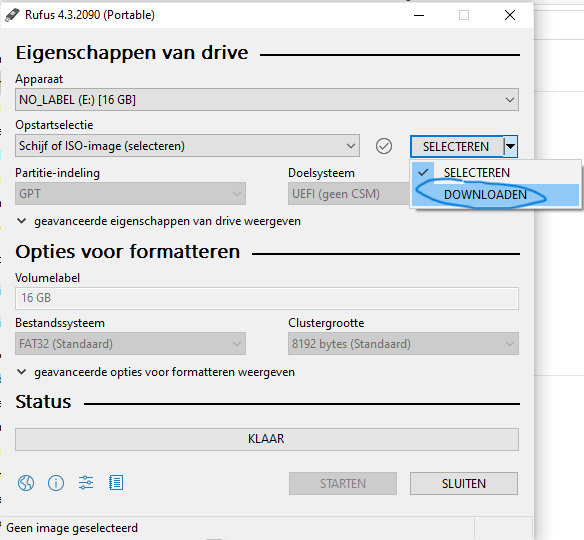Open the SELECTEREN split-button arrow

[x=511, y=146]
